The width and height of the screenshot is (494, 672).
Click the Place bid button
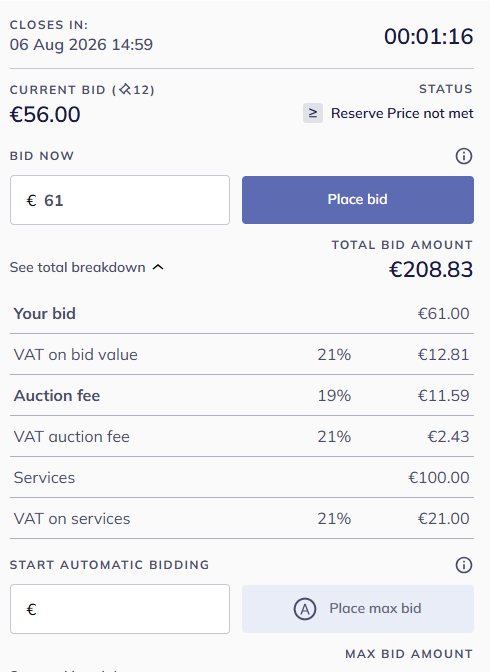tap(358, 200)
